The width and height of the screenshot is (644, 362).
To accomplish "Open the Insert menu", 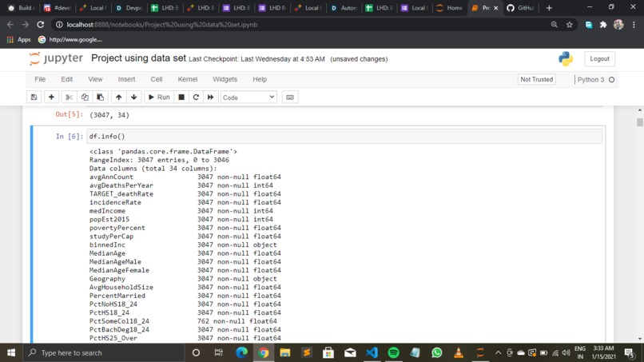I will [126, 79].
